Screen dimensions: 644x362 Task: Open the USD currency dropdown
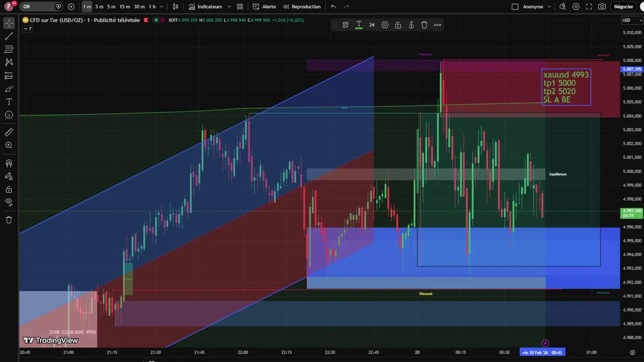tap(632, 20)
